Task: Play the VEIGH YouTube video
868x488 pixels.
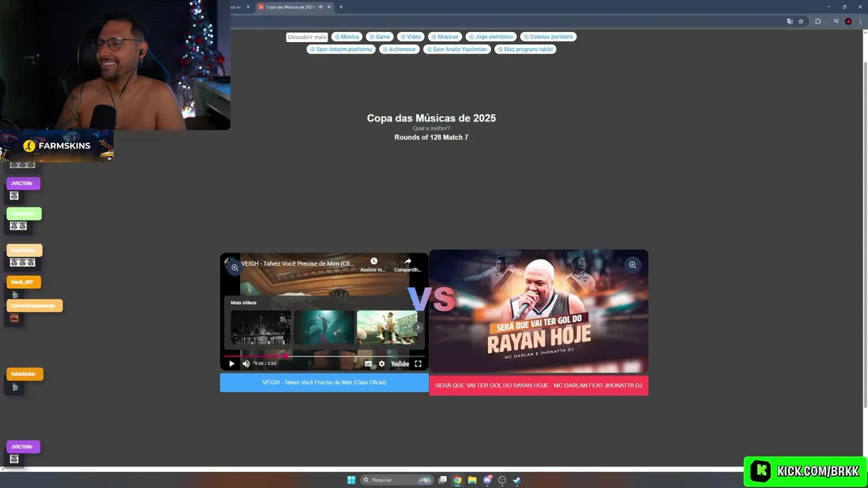Action: tap(231, 364)
